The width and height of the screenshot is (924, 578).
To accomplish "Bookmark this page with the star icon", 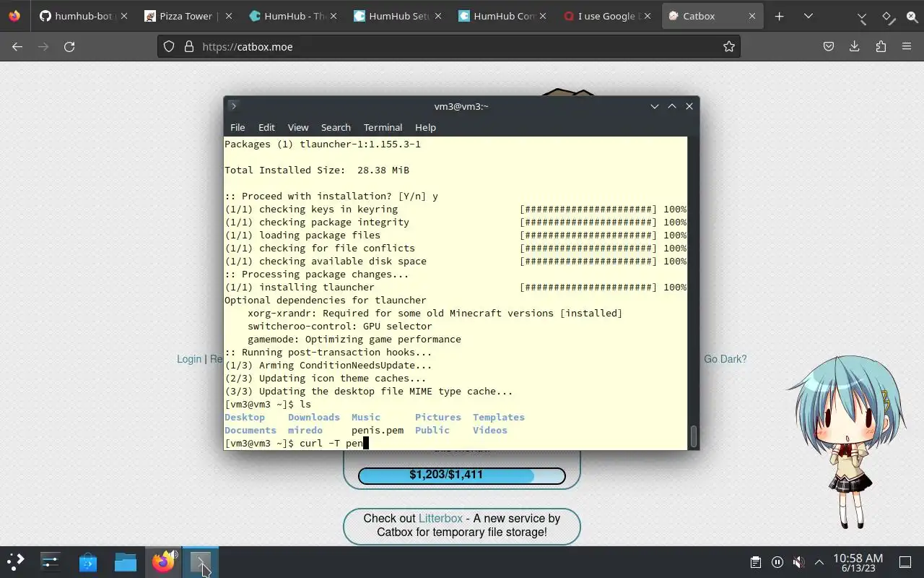I will tap(729, 46).
